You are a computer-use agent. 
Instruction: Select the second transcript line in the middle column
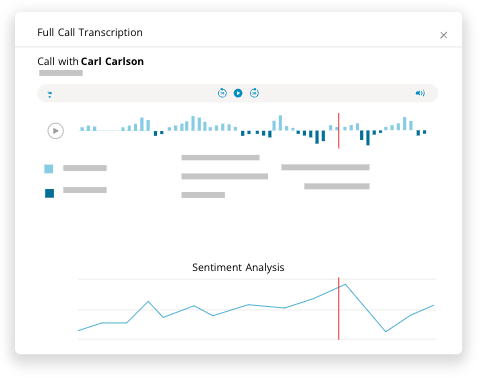225,176
